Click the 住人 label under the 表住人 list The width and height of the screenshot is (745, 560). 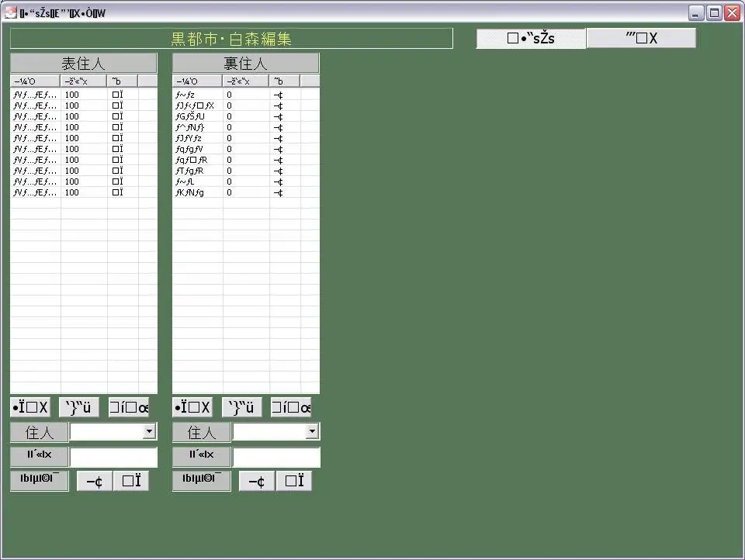tap(40, 432)
